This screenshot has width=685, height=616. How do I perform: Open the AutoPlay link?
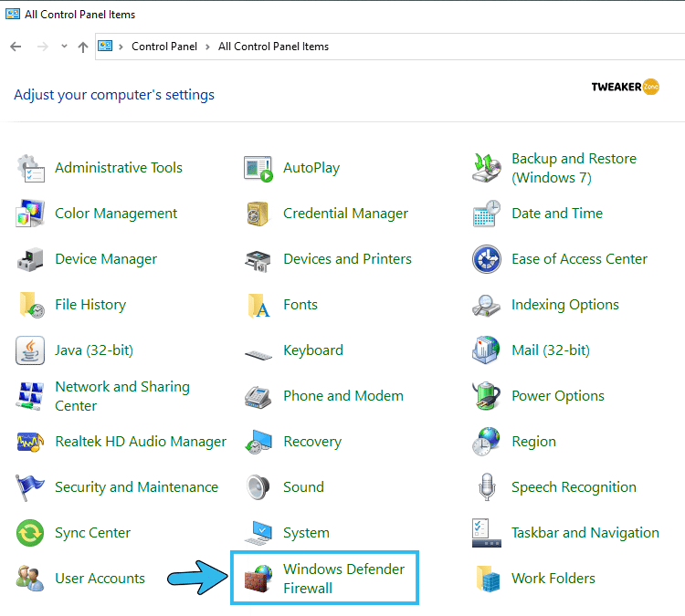coord(311,168)
